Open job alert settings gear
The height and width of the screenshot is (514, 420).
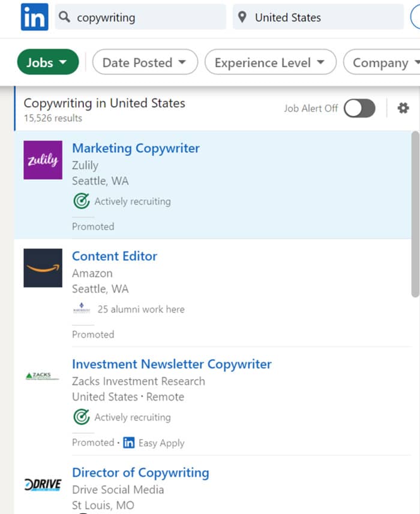(403, 108)
